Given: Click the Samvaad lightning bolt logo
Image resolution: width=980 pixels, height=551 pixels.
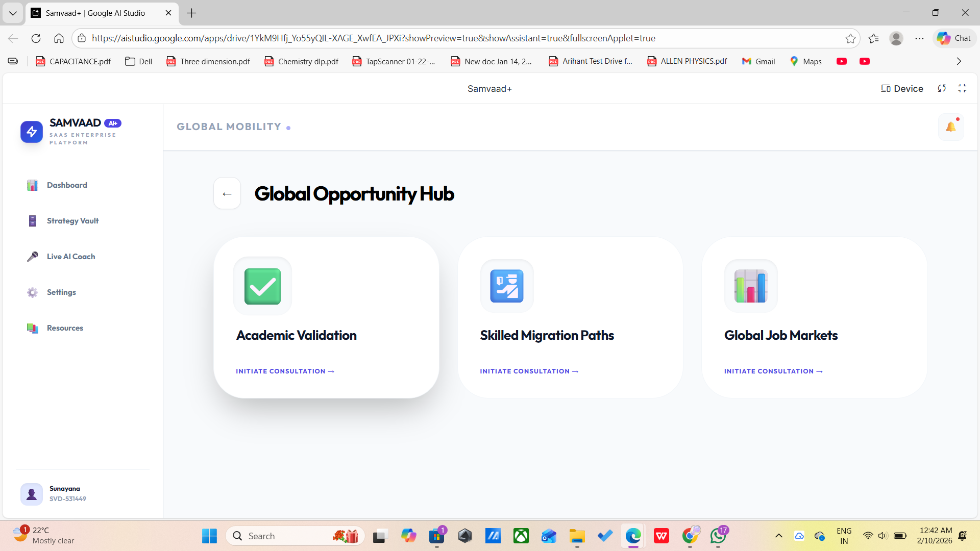Looking at the screenshot, I should [32, 132].
